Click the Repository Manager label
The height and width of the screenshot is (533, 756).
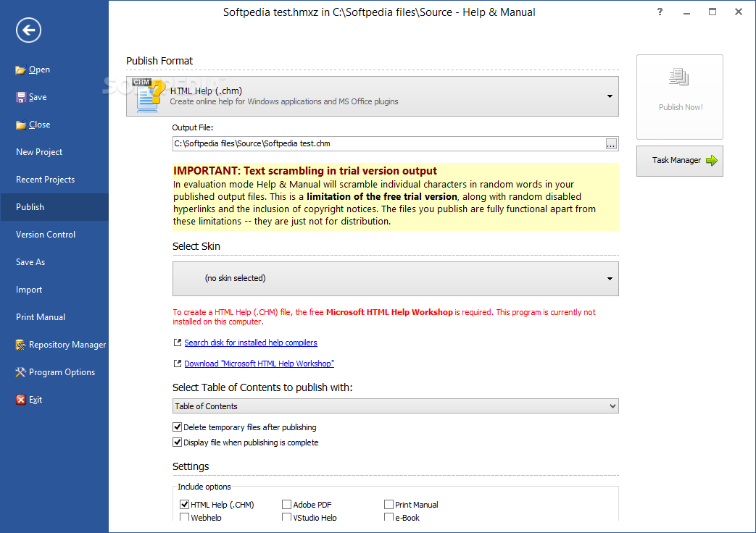67,345
